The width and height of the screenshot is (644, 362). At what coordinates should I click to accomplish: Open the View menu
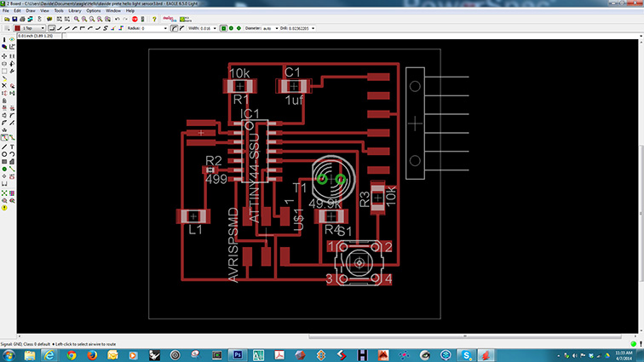[44, 11]
